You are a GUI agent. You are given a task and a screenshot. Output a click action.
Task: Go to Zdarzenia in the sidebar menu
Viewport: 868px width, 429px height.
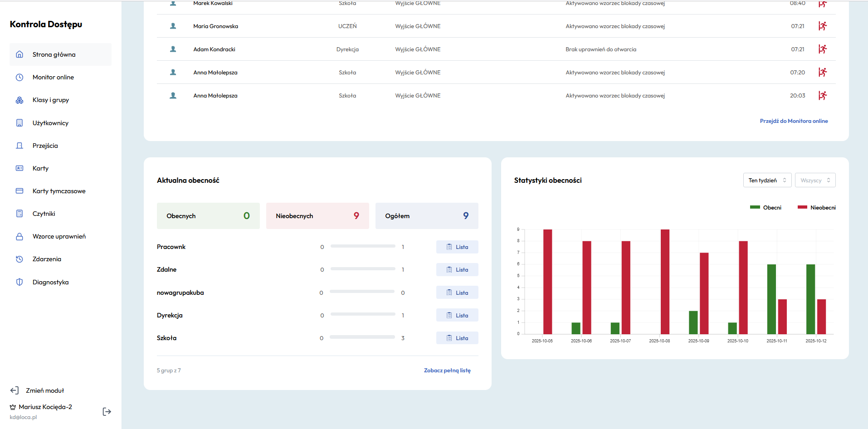47,259
